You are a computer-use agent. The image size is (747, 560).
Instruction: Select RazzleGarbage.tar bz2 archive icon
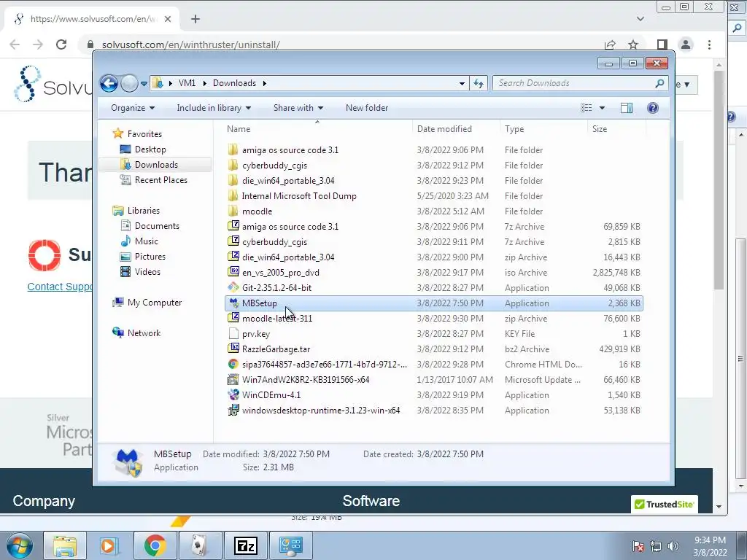233,349
